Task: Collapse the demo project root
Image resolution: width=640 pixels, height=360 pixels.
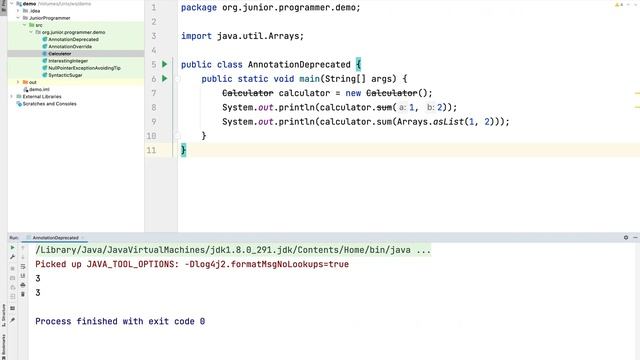Action: coord(12,4)
